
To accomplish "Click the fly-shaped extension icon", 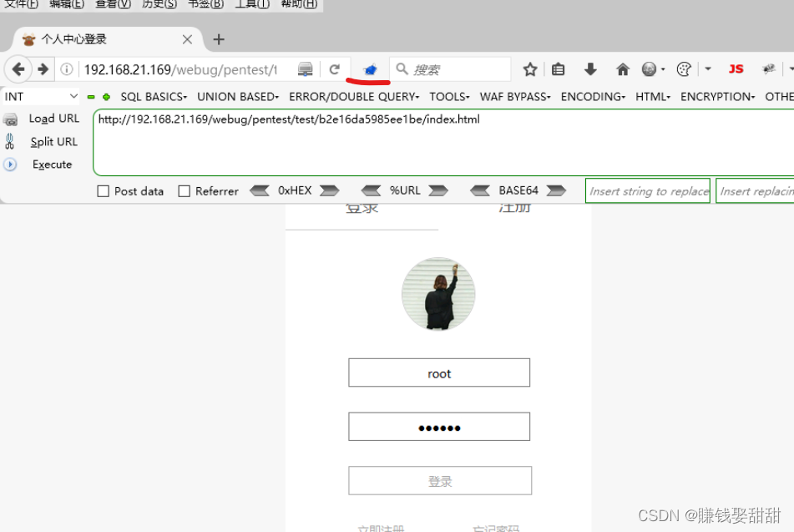I will tap(769, 69).
